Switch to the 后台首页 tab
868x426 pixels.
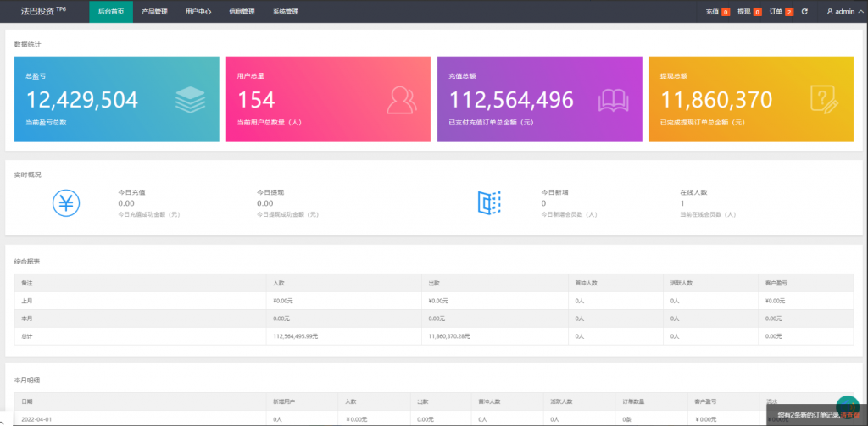pyautogui.click(x=111, y=12)
